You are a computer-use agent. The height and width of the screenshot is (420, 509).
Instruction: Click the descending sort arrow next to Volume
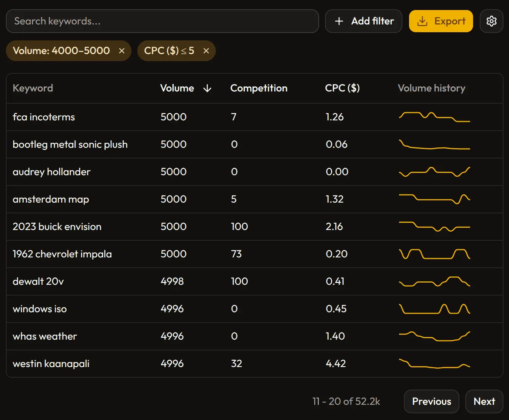click(x=207, y=89)
